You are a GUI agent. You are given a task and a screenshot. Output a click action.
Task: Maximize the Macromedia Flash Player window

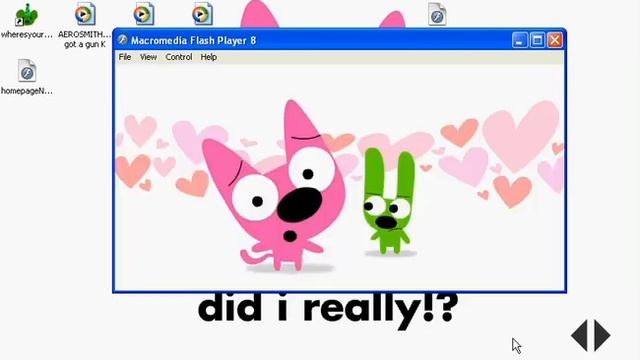(537, 40)
